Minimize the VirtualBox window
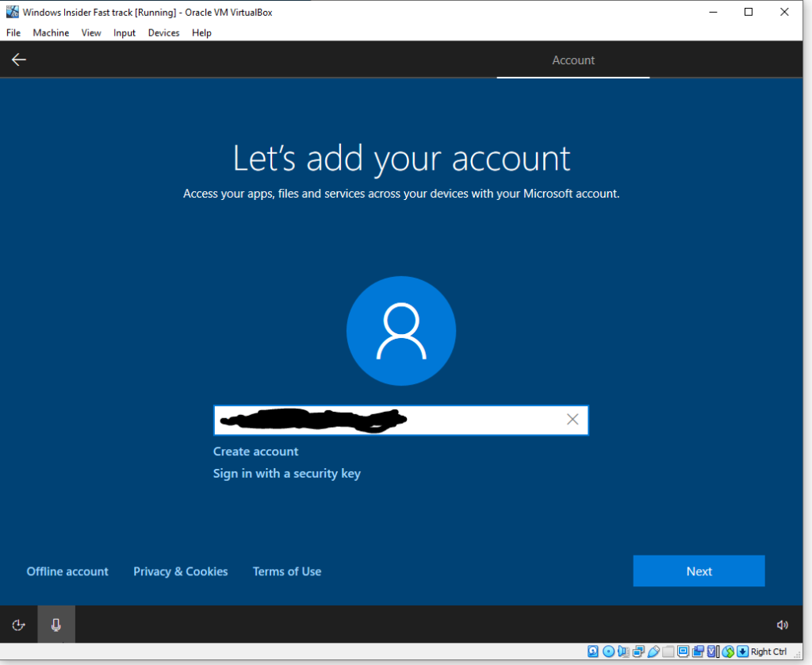The width and height of the screenshot is (812, 665). 713,12
